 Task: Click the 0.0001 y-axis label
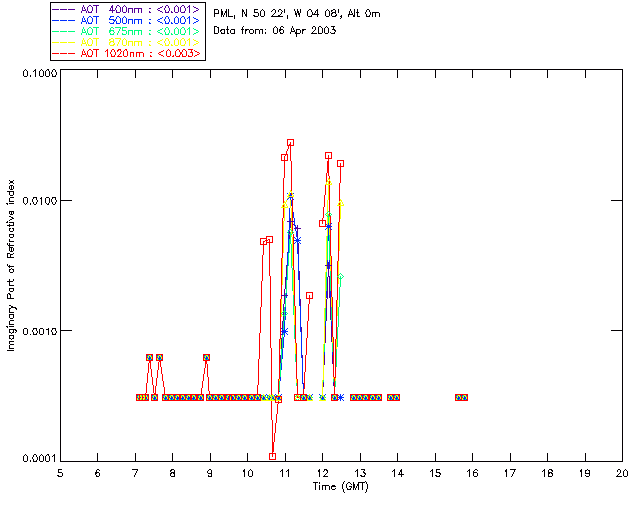tap(40, 459)
